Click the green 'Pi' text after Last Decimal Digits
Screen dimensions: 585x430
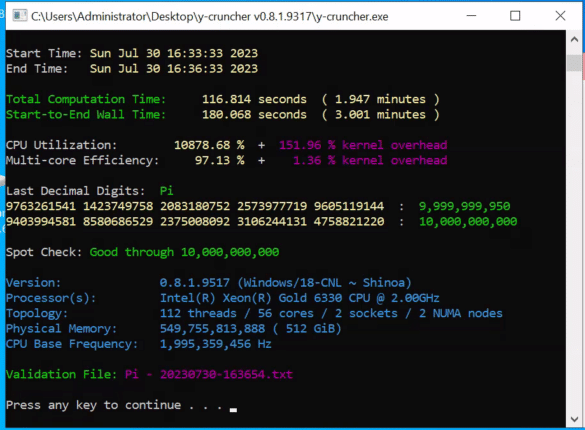[166, 191]
